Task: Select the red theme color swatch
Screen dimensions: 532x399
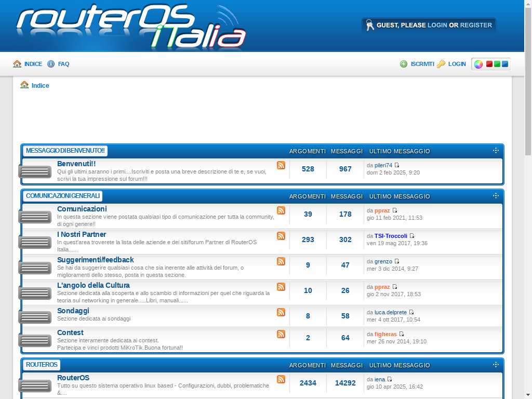Action: tap(489, 64)
